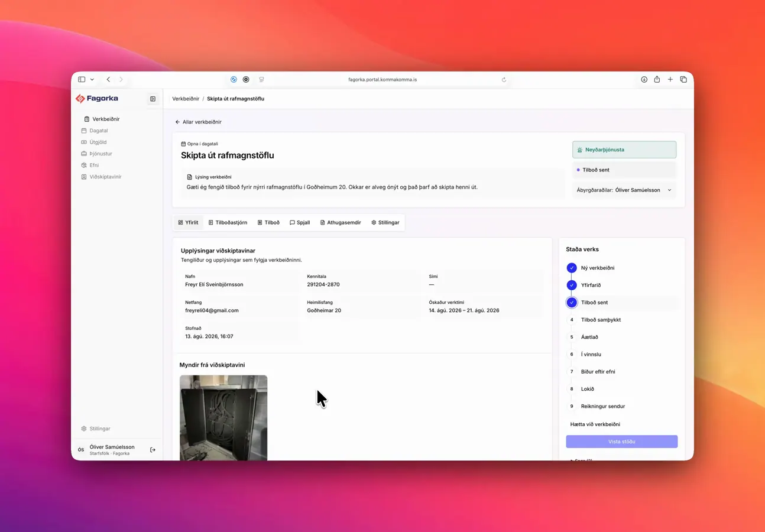Go back in Safari history
This screenshot has width=765, height=532.
click(108, 79)
